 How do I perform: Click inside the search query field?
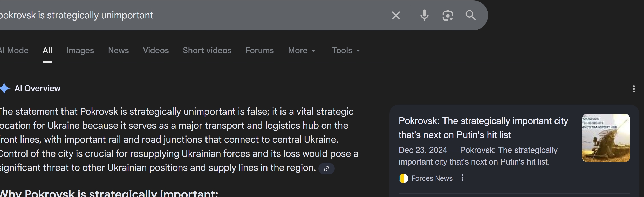[192, 15]
